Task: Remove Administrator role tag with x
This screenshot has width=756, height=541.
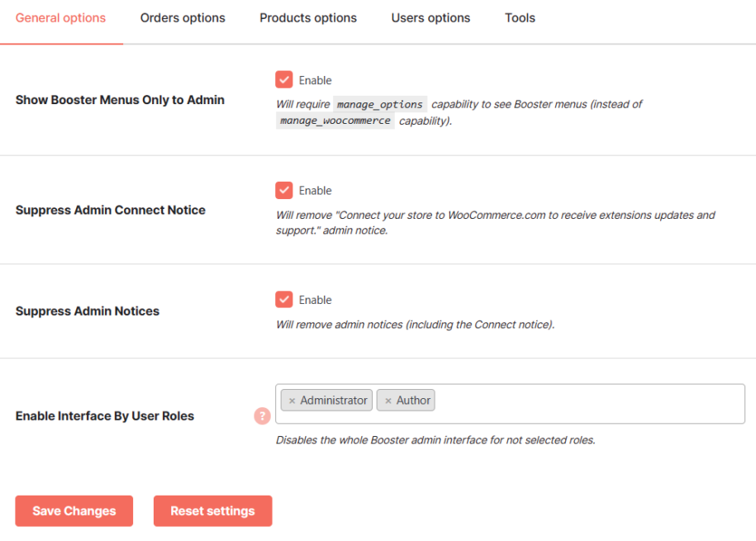Action: coord(292,401)
